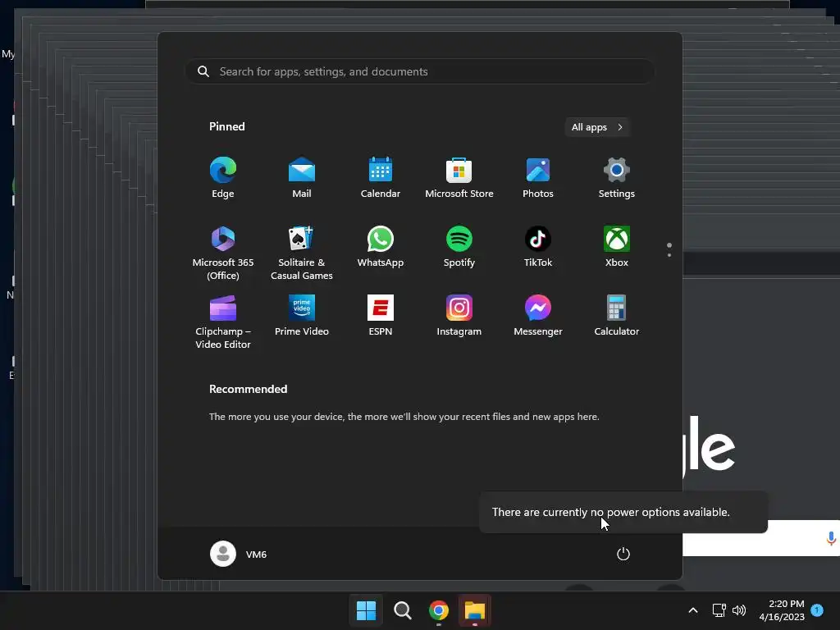The width and height of the screenshot is (840, 630).
Task: Open Messenger
Action: coord(538,316)
